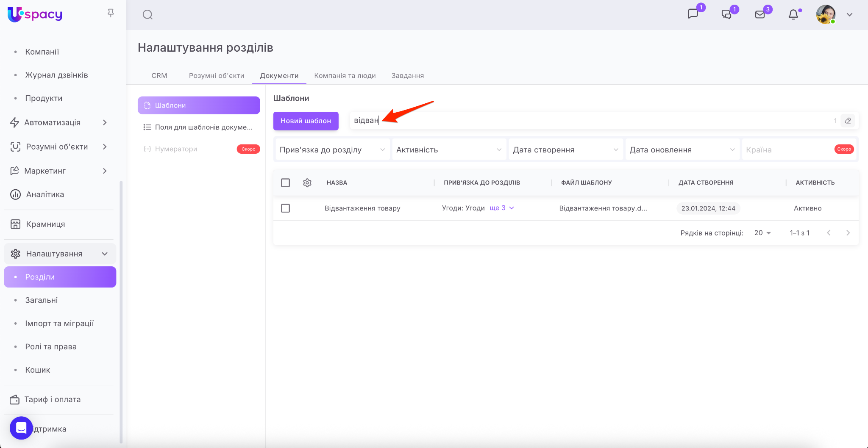Open the Прив'язка до розділу filter dropdown
The width and height of the screenshot is (868, 448).
pyautogui.click(x=332, y=150)
